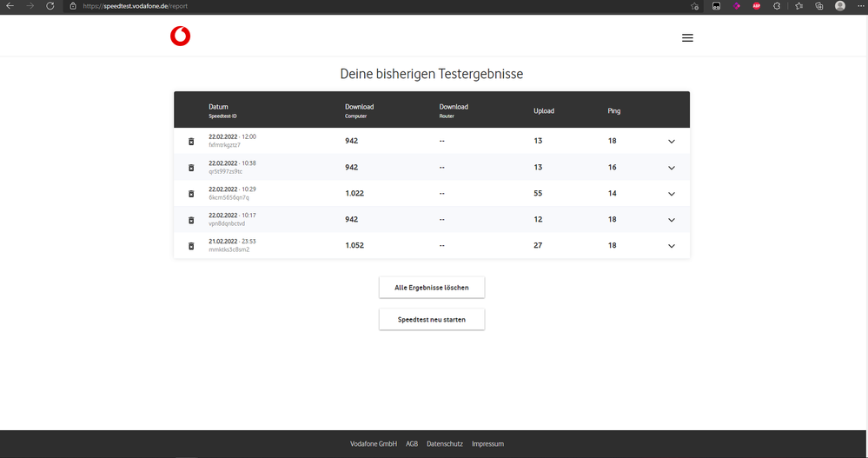Image resolution: width=868 pixels, height=458 pixels.
Task: Select speedtest ID mmktks3c8sm2
Action: pos(229,249)
